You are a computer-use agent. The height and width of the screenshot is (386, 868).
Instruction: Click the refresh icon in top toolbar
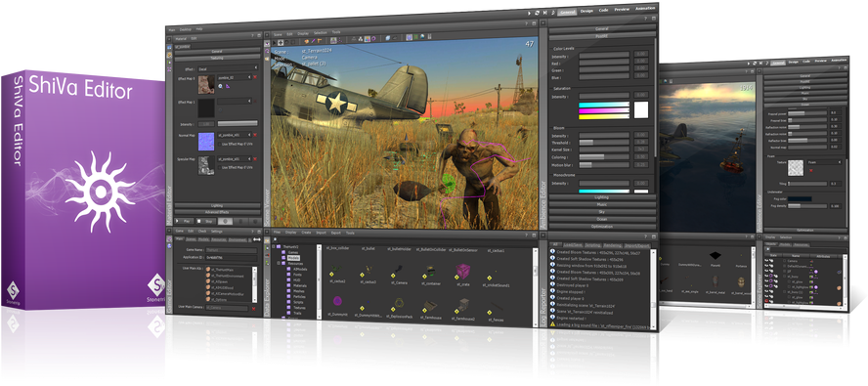[x=537, y=12]
